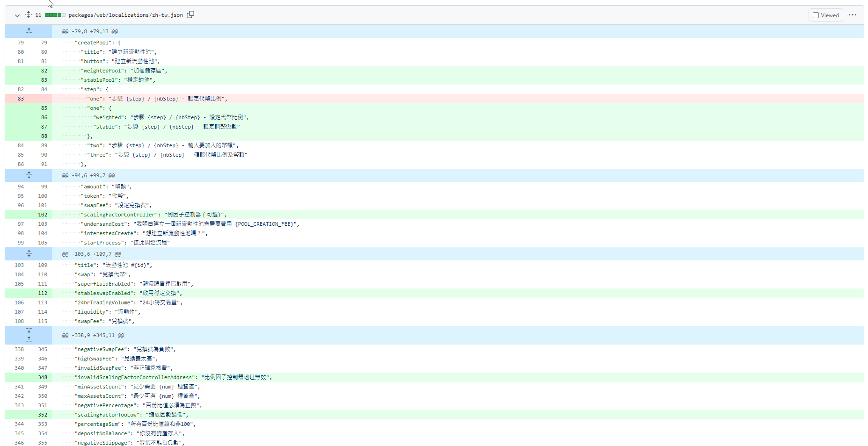Click the "weightedPool" added code line
This screenshot has width=868, height=446.
[x=124, y=71]
